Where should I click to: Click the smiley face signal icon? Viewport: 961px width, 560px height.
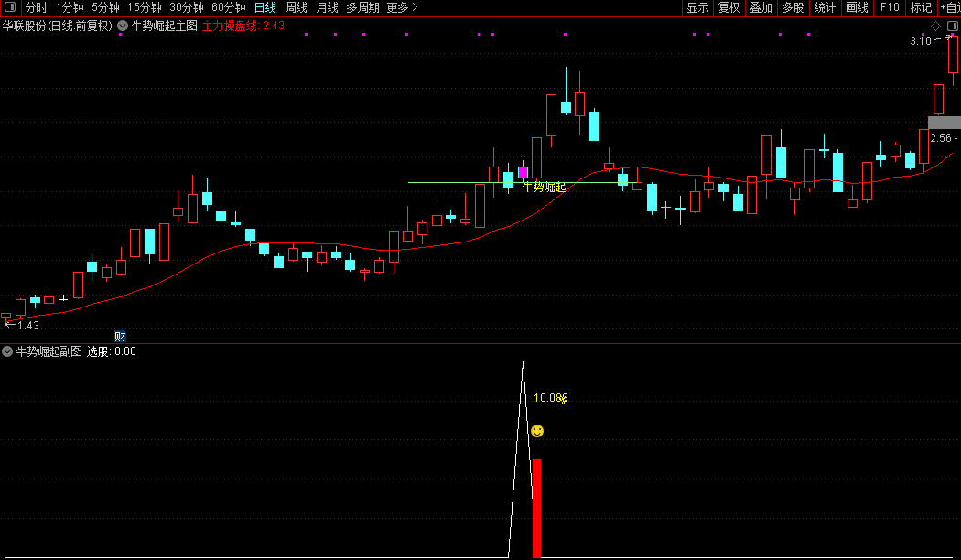[537, 431]
